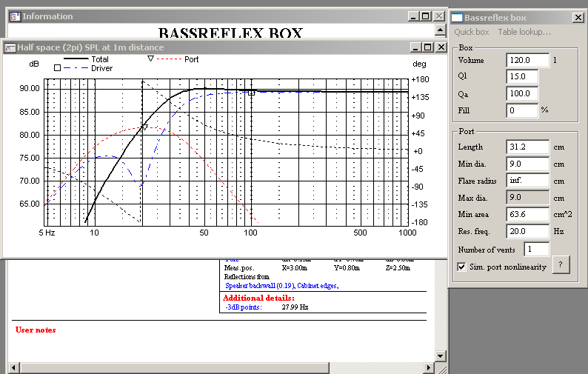Edit the port Min dia. field
This screenshot has height=374, width=588.
[527, 164]
